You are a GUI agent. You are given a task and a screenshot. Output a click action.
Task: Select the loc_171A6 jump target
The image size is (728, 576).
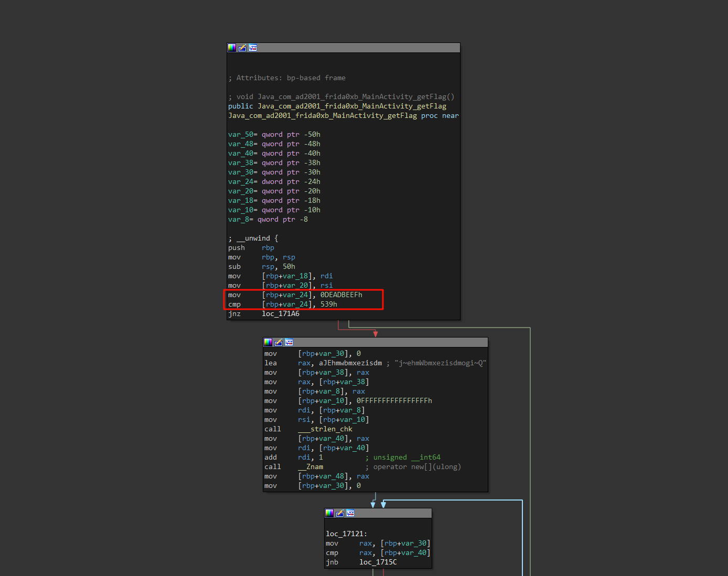click(281, 314)
